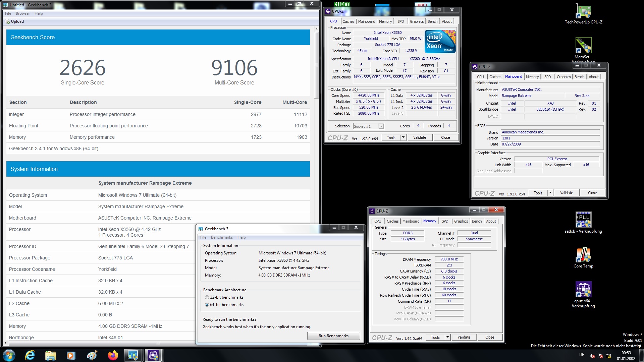
Task: Expand Tools arrow in CPU-Z Mainboard window
Action: coord(550,193)
